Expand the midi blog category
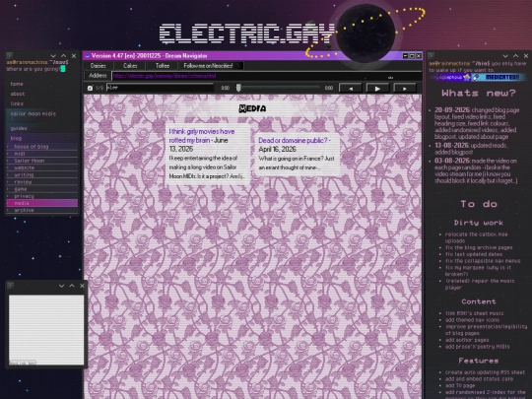Image resolution: width=532 pixels, height=399 pixels. pyautogui.click(x=42, y=154)
